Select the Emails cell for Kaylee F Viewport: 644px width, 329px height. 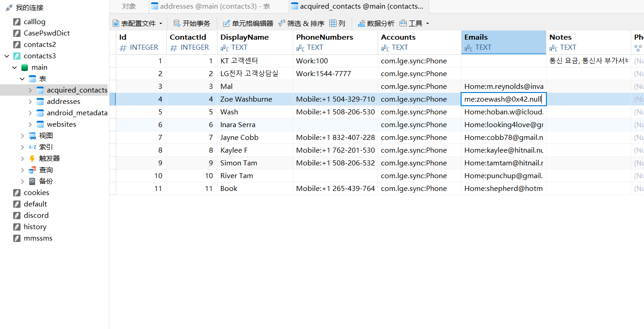(x=504, y=150)
